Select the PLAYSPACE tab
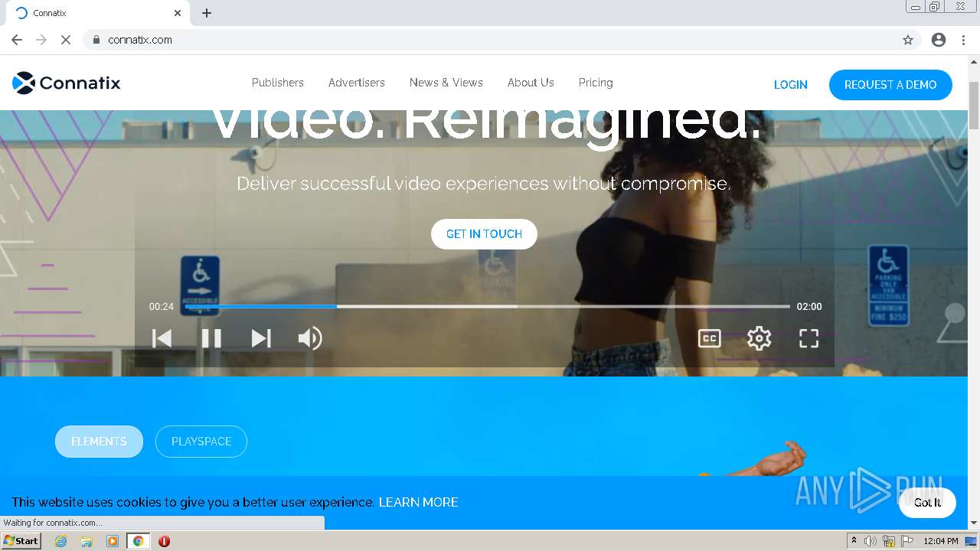The width and height of the screenshot is (980, 551). [x=201, y=442]
